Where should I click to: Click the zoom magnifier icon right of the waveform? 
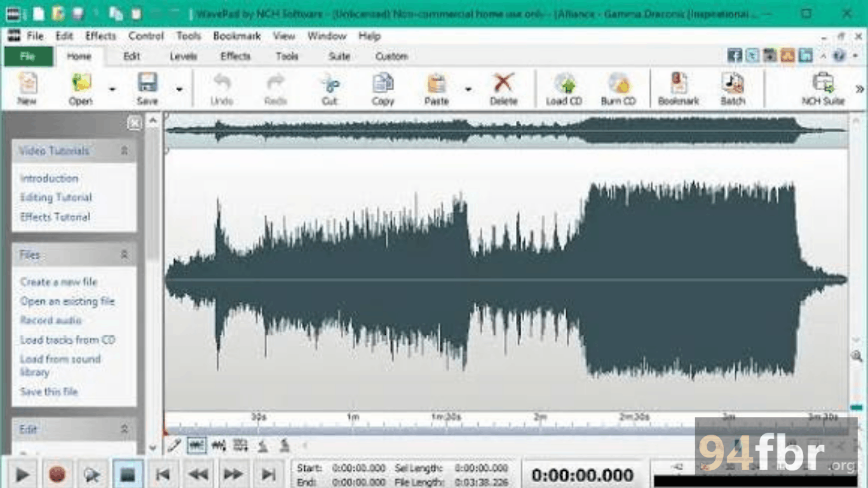[857, 356]
